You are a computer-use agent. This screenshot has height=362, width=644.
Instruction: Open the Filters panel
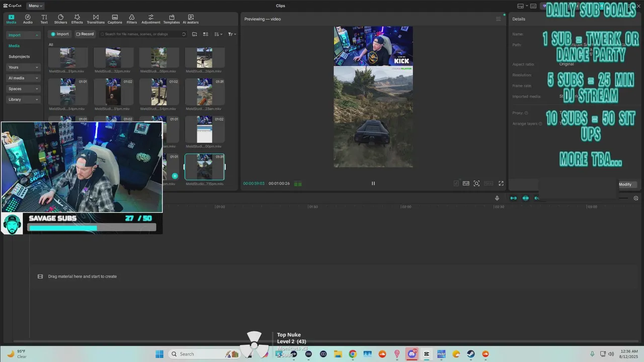pyautogui.click(x=132, y=19)
